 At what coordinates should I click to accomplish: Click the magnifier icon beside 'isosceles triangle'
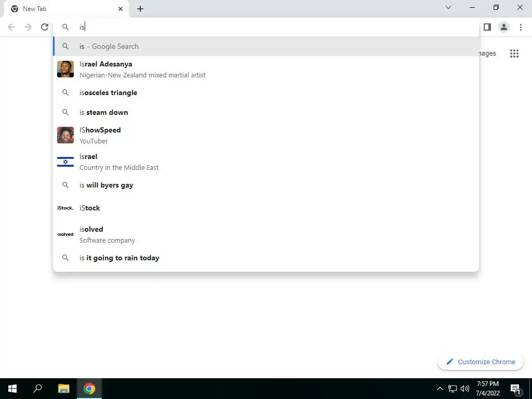65,92
